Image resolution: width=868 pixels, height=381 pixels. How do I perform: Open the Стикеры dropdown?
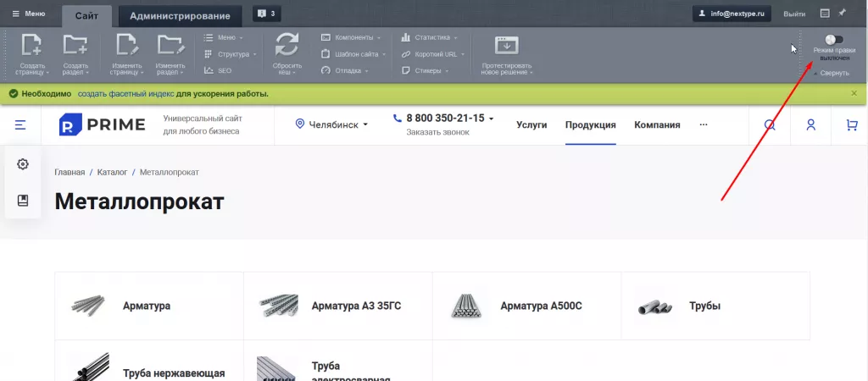point(424,71)
